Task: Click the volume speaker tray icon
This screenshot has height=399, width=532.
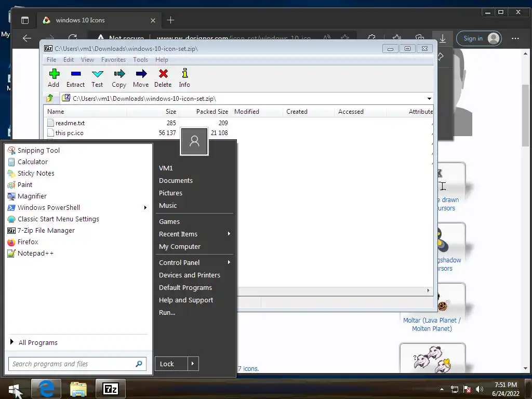Action: click(480, 389)
